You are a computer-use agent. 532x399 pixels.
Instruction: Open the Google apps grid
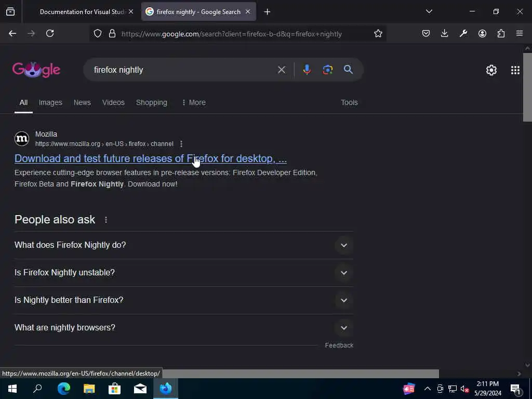515,70
